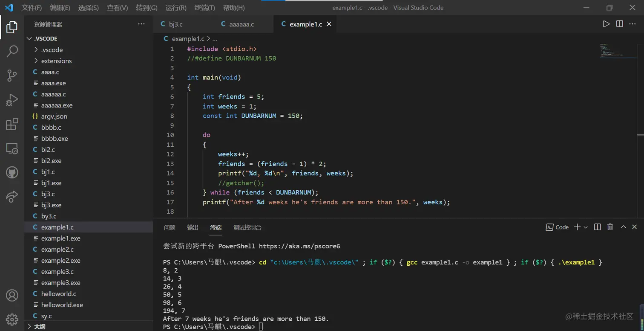The image size is (644, 331).
Task: Open Source Control view
Action: [x=12, y=76]
